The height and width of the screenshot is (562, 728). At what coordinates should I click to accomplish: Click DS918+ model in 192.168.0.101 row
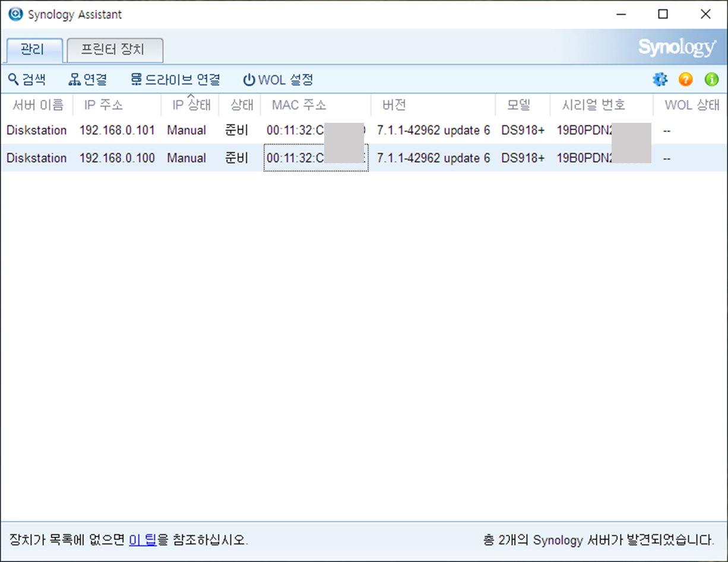523,130
